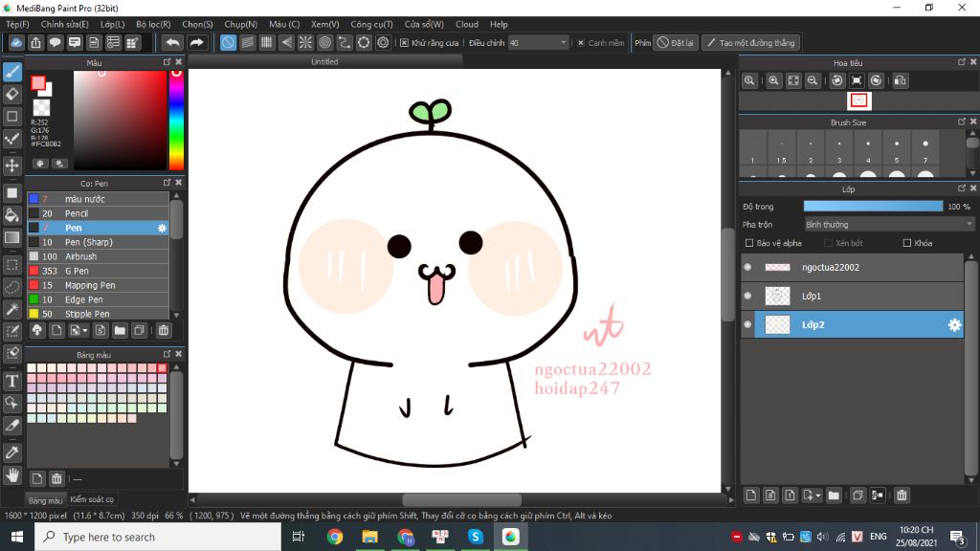Add a new layer in layer panel
This screenshot has height=551, width=980.
point(751,496)
